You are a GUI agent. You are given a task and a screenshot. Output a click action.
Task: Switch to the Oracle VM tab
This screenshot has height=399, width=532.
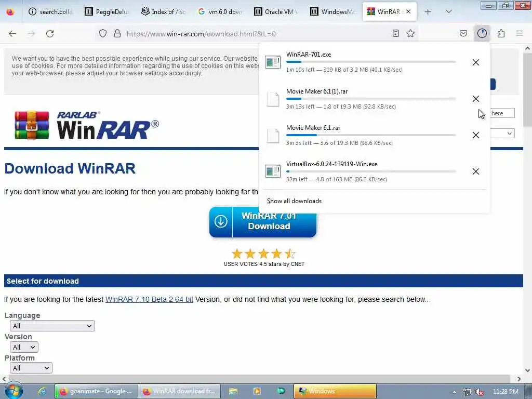click(x=276, y=12)
